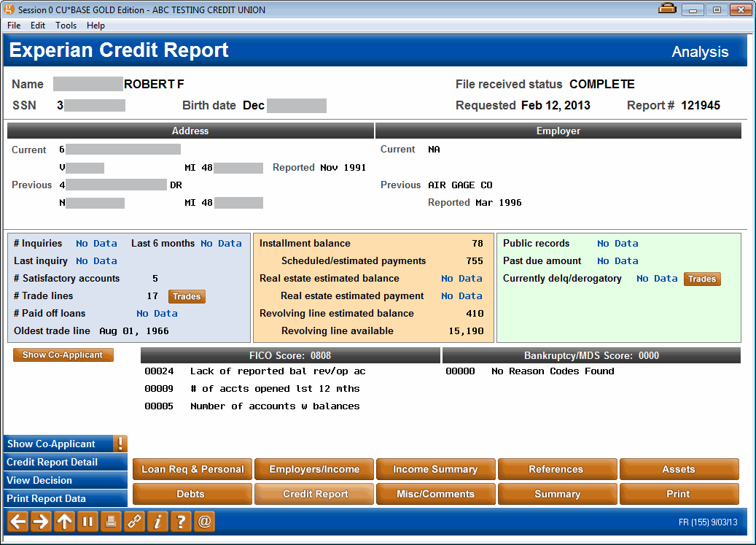Click the printer icon in bottom toolbar
Image resolution: width=756 pixels, height=545 pixels.
110,522
